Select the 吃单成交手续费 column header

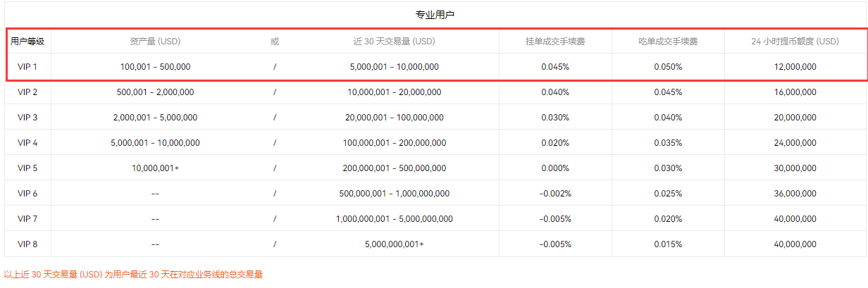668,42
